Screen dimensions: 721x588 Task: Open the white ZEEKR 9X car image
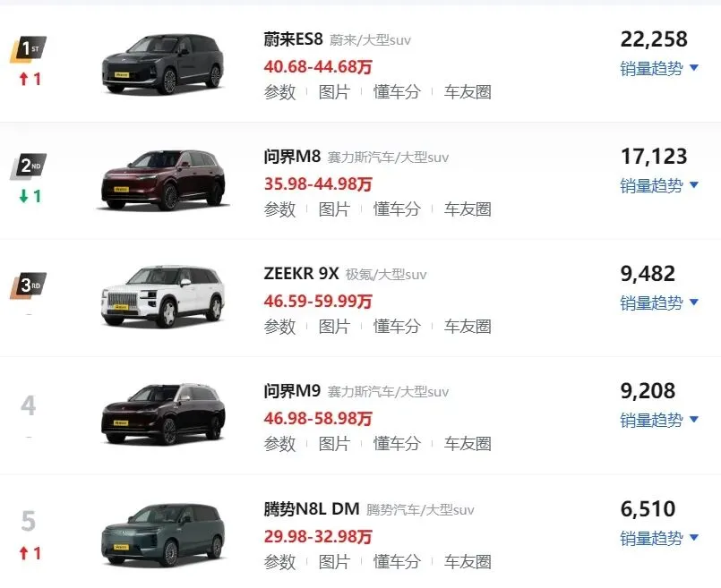coord(163,296)
